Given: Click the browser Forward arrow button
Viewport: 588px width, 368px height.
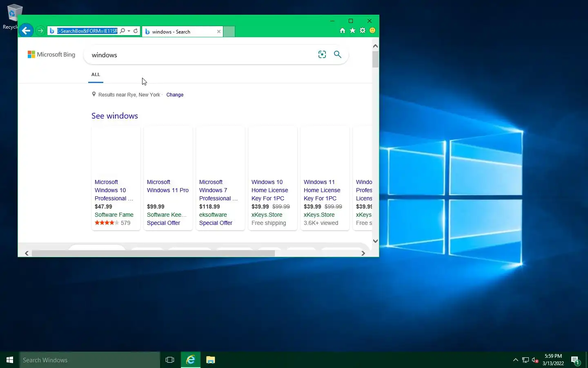Looking at the screenshot, I should pos(40,31).
